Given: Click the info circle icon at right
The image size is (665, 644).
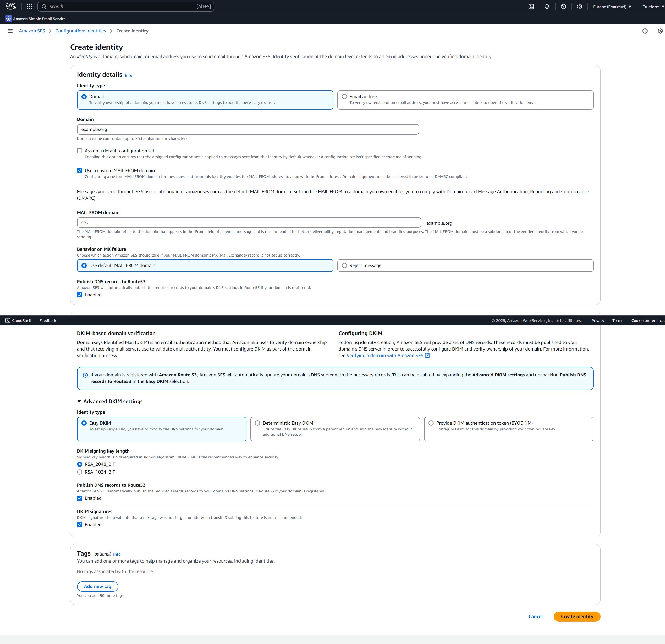Looking at the screenshot, I should pos(645,31).
